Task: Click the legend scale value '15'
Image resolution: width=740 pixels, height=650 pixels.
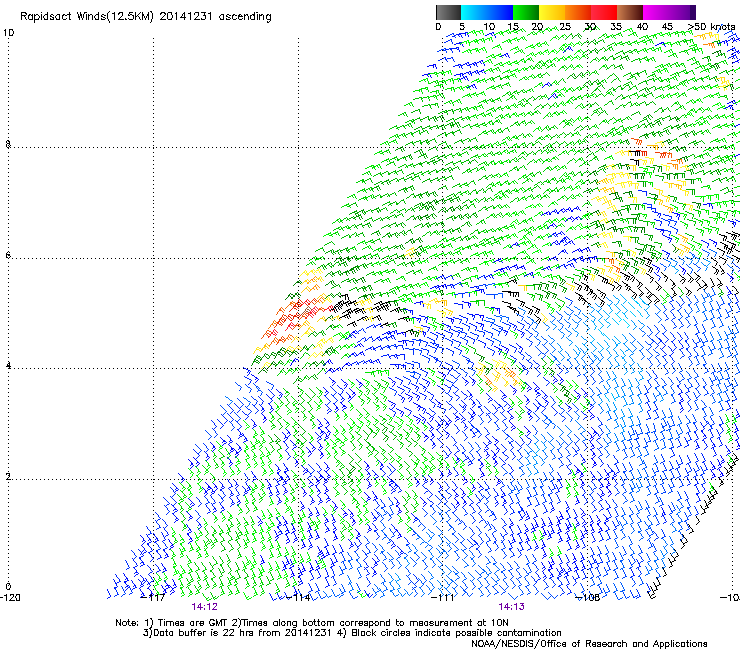Action: click(513, 27)
